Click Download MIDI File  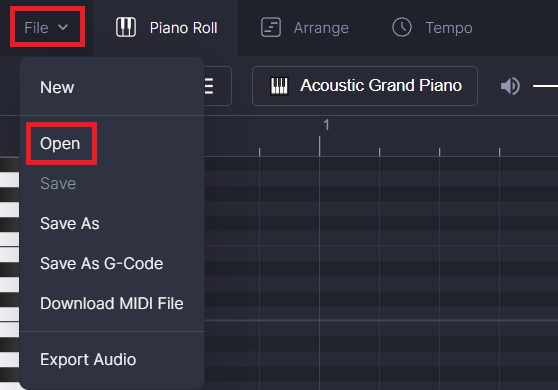(x=112, y=304)
